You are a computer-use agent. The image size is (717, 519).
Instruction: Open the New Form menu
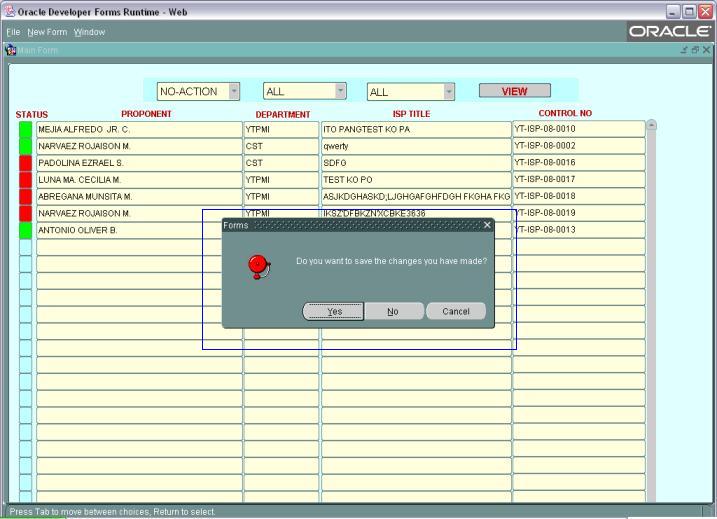coord(47,32)
